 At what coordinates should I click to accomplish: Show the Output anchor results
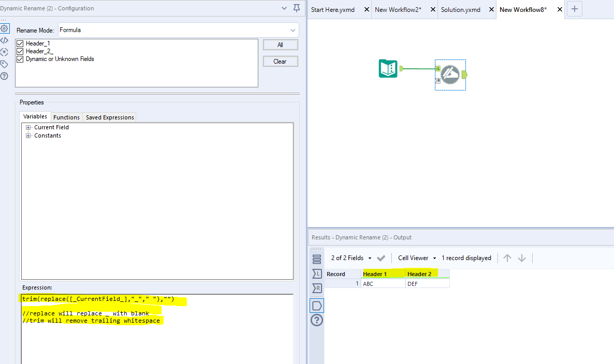click(317, 305)
